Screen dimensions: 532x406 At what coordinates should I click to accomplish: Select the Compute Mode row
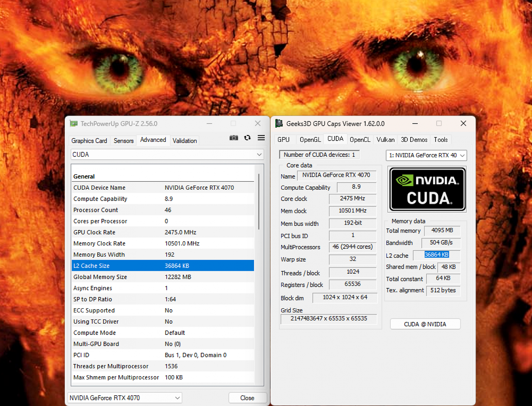[x=163, y=333]
